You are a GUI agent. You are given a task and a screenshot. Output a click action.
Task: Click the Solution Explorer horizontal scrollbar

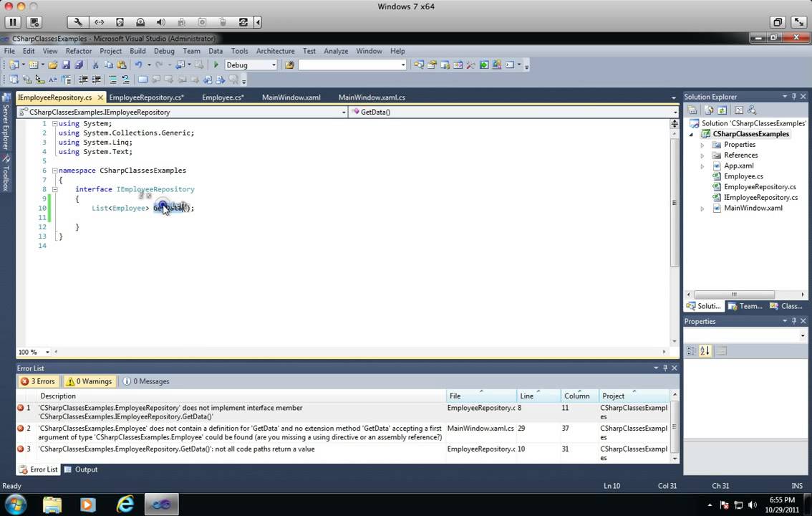tap(734, 295)
